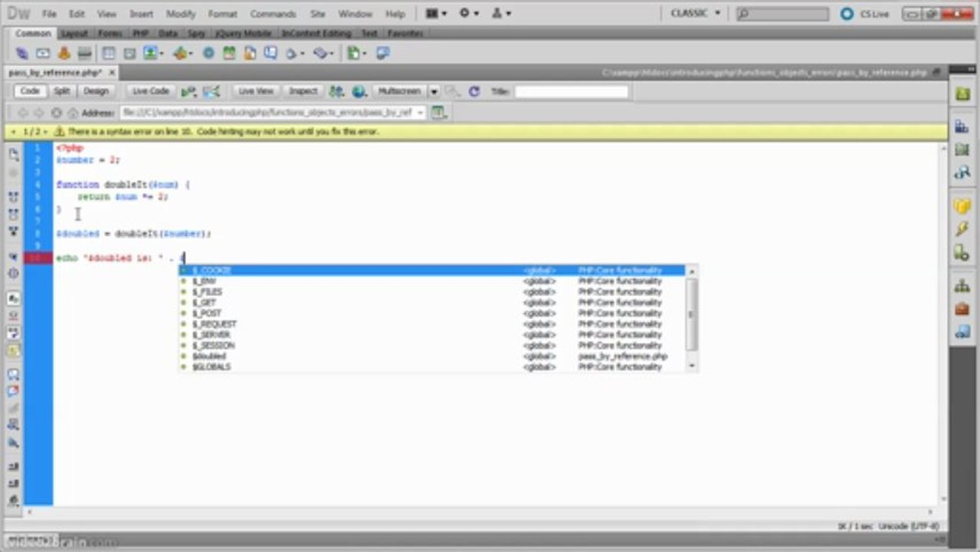The height and width of the screenshot is (552, 980).
Task: Select $doubled in the code hint list
Action: pos(432,356)
